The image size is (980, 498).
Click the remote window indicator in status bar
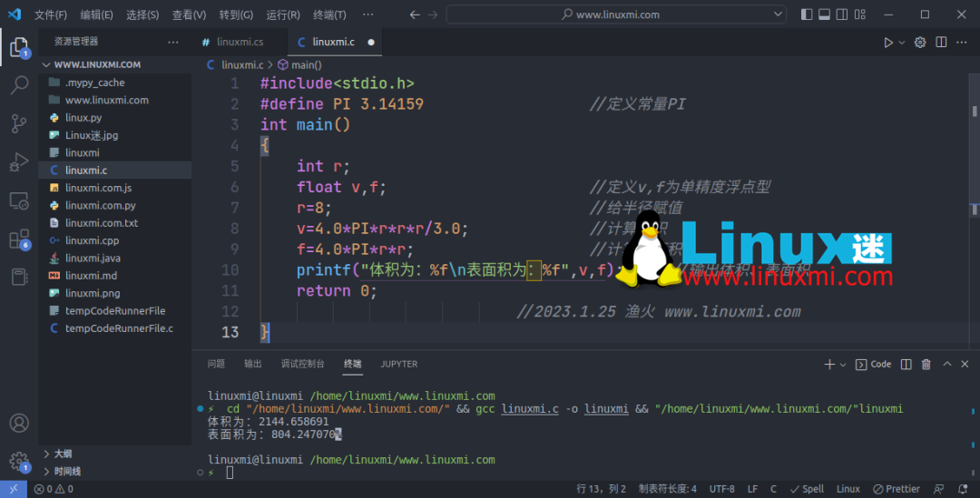point(13,489)
